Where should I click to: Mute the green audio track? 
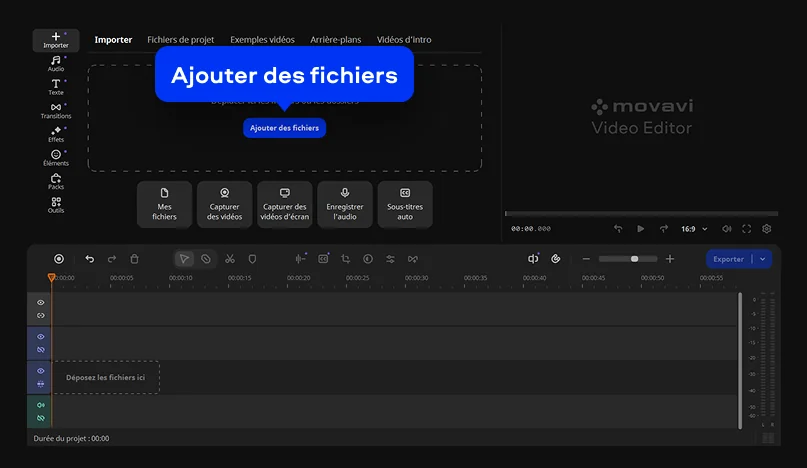click(41, 405)
